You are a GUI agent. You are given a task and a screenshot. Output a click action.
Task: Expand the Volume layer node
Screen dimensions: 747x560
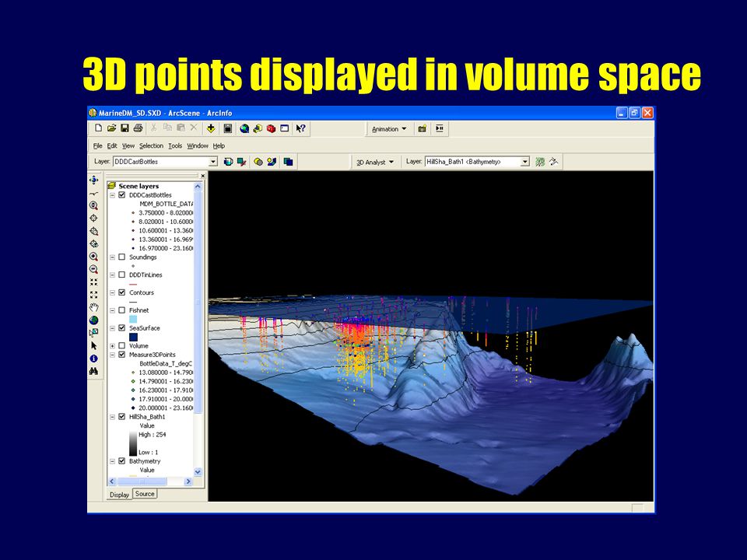[113, 345]
